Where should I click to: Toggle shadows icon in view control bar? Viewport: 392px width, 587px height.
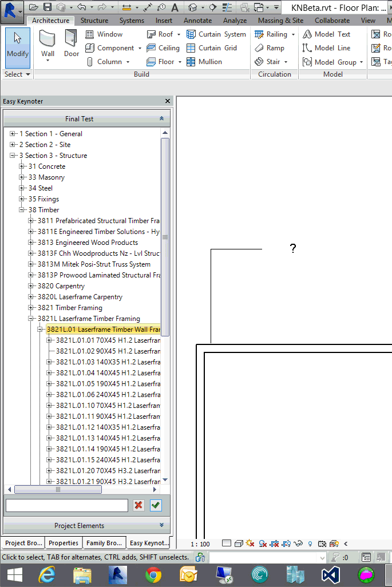[263, 543]
